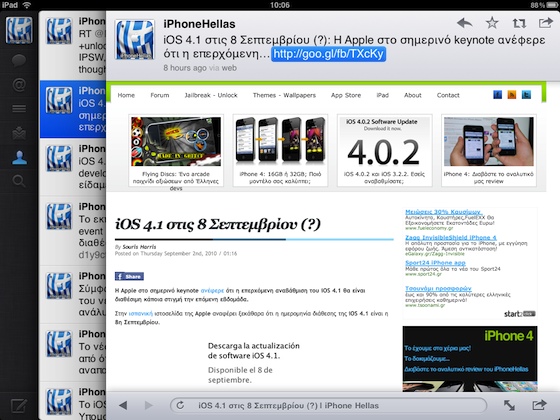Viewport: 560px width, 420px height.
Task: Click the Facebook Share button in article
Action: (129, 276)
